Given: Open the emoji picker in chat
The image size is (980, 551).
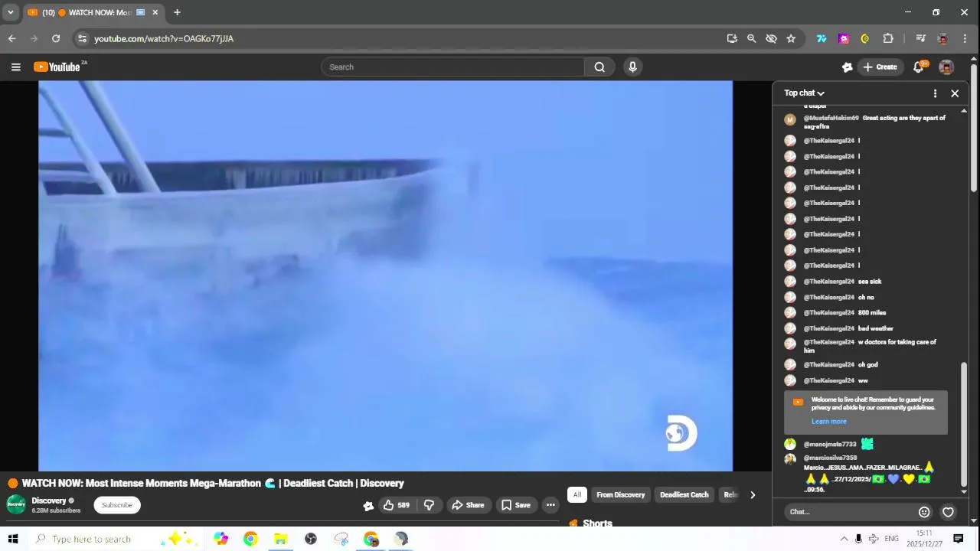Looking at the screenshot, I should point(924,512).
